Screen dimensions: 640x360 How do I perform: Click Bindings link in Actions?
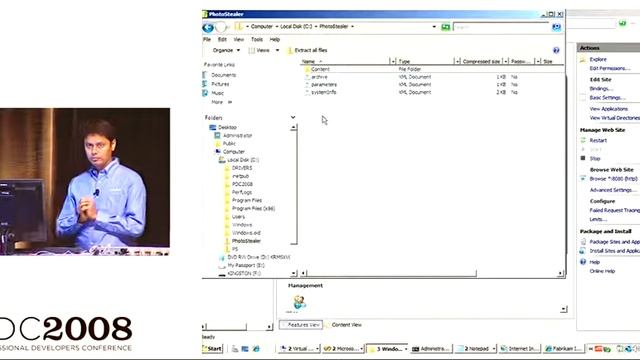[601, 89]
